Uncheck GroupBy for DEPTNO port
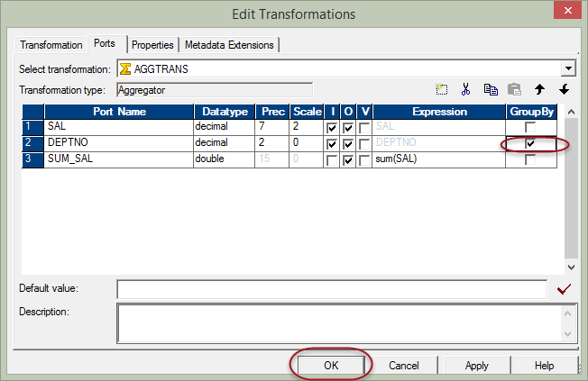588x381 pixels. [x=530, y=144]
